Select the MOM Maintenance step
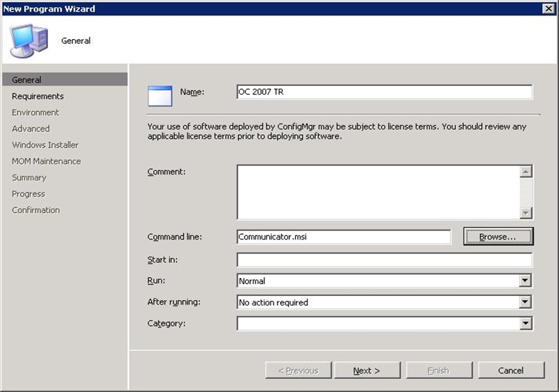Viewport: 559px width, 392px height. pyautogui.click(x=46, y=161)
